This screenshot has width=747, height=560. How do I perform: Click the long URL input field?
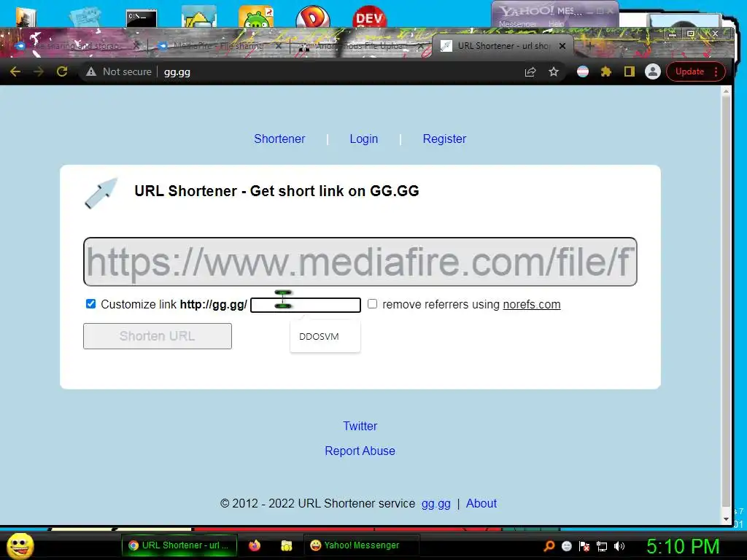coord(360,262)
